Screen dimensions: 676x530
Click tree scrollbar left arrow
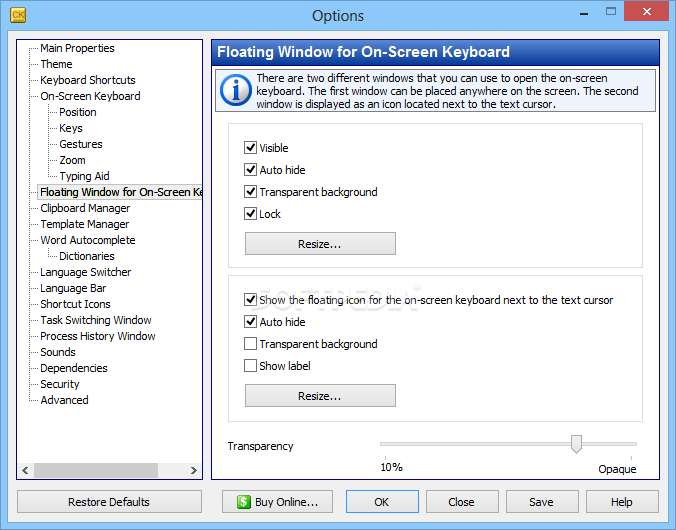(x=25, y=470)
